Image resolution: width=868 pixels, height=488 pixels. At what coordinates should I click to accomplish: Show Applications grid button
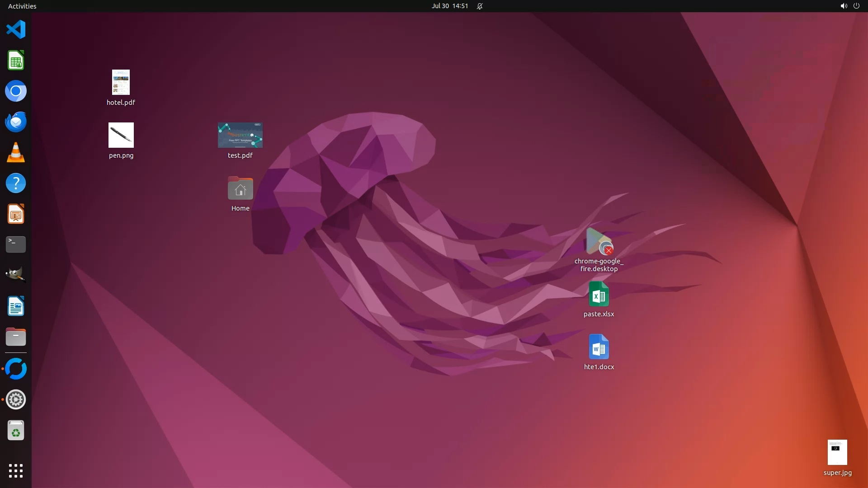16,470
